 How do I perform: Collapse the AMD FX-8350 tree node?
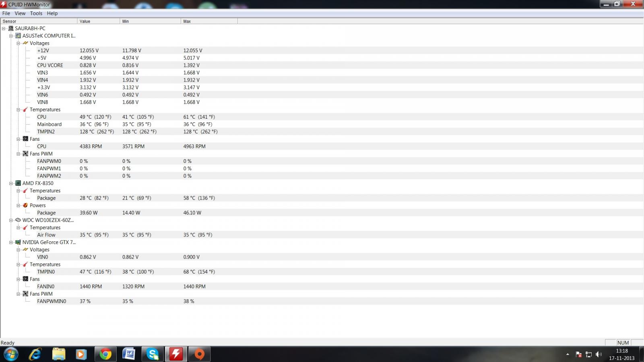pyautogui.click(x=11, y=183)
